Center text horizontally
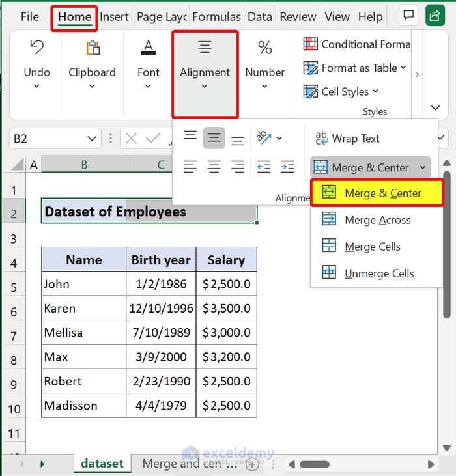 pyautogui.click(x=214, y=166)
